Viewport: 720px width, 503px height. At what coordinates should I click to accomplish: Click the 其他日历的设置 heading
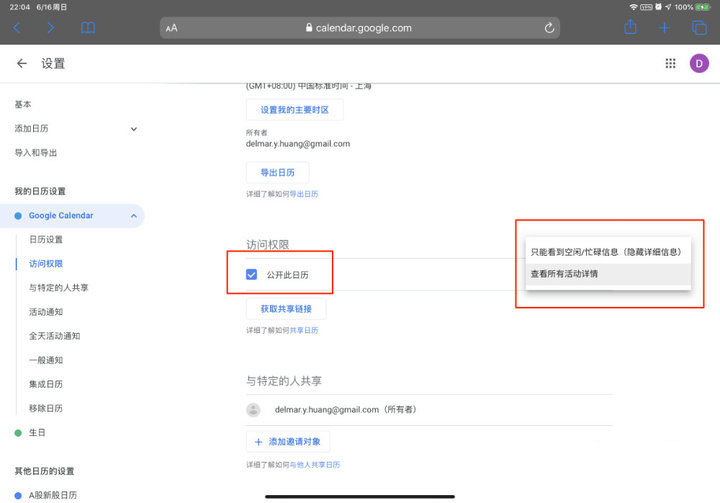pyautogui.click(x=44, y=471)
